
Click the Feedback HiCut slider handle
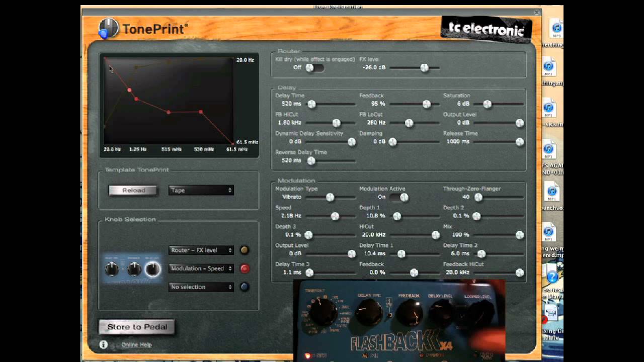point(520,273)
